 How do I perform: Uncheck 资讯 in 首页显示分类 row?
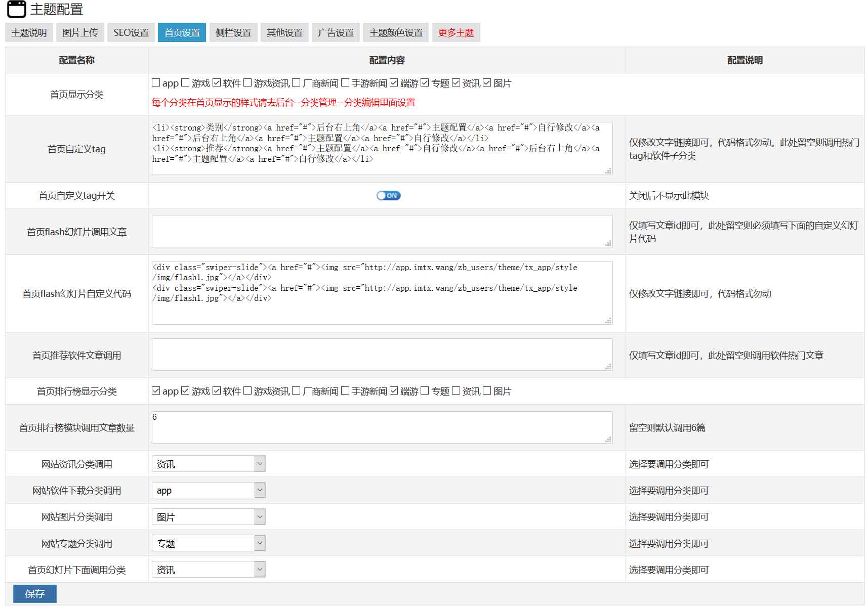pyautogui.click(x=456, y=82)
